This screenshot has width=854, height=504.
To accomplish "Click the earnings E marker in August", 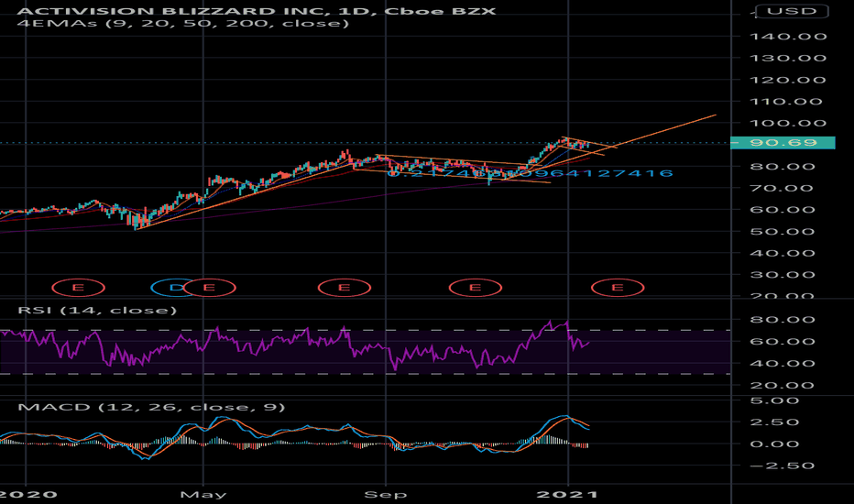I will click(x=345, y=287).
